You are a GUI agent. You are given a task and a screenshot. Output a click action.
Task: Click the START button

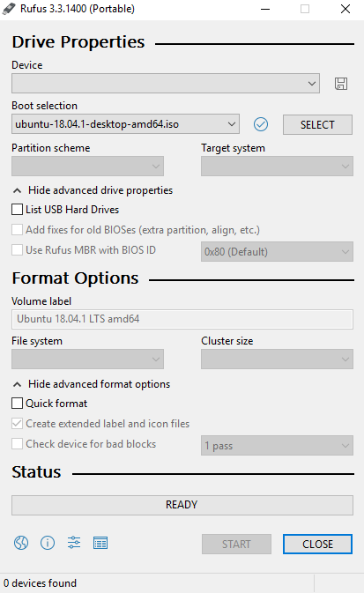tap(236, 545)
